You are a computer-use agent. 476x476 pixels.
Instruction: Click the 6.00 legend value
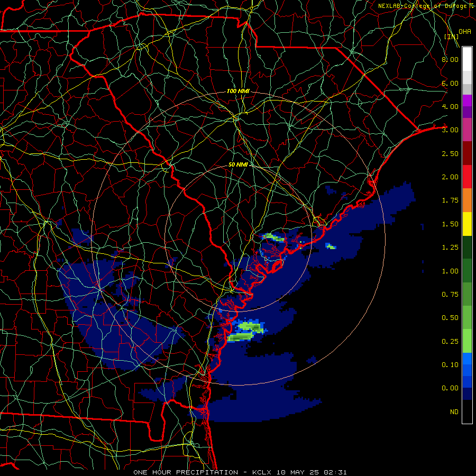click(450, 83)
